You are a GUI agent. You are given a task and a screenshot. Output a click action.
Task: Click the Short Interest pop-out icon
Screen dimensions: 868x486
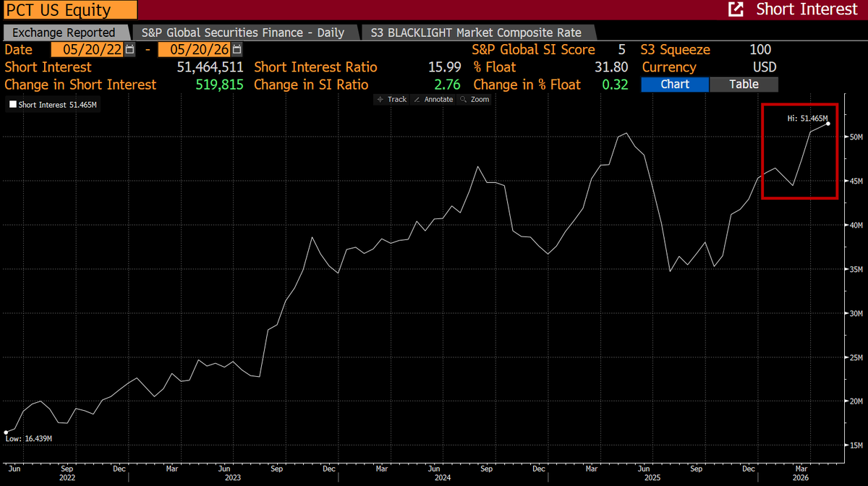(736, 9)
